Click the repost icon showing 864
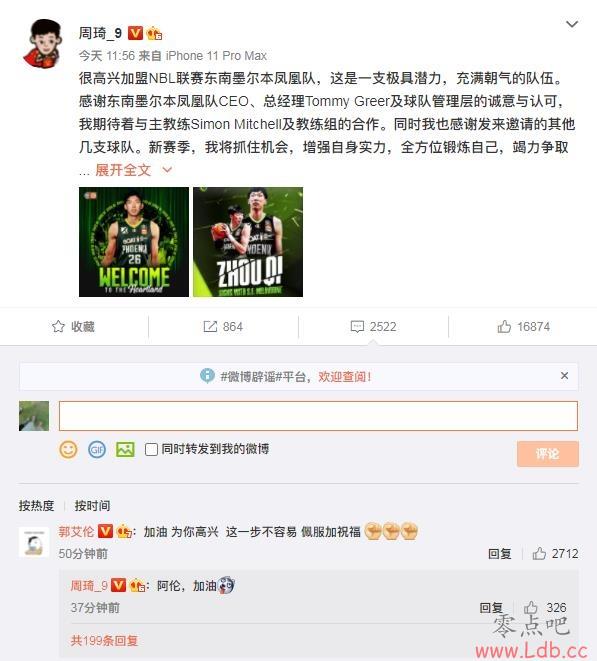 pos(210,326)
